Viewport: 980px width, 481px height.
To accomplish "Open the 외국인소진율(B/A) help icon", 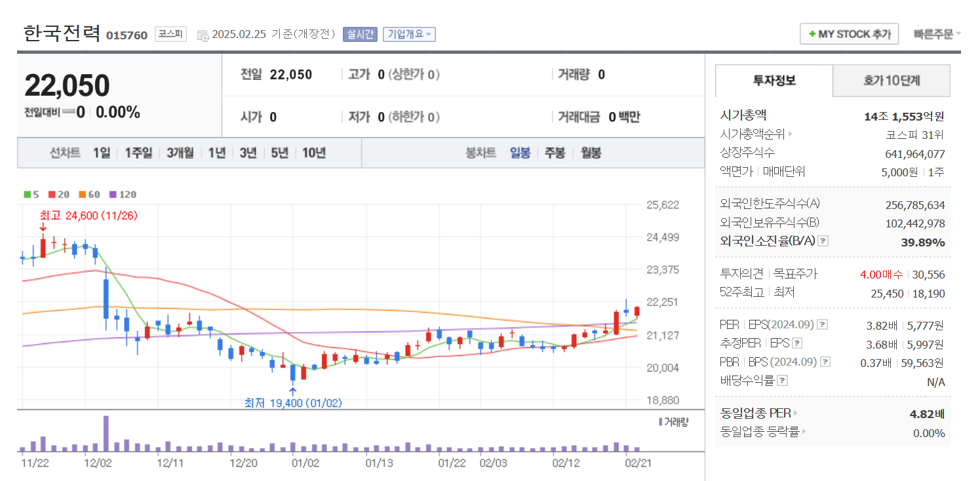I will tap(823, 241).
